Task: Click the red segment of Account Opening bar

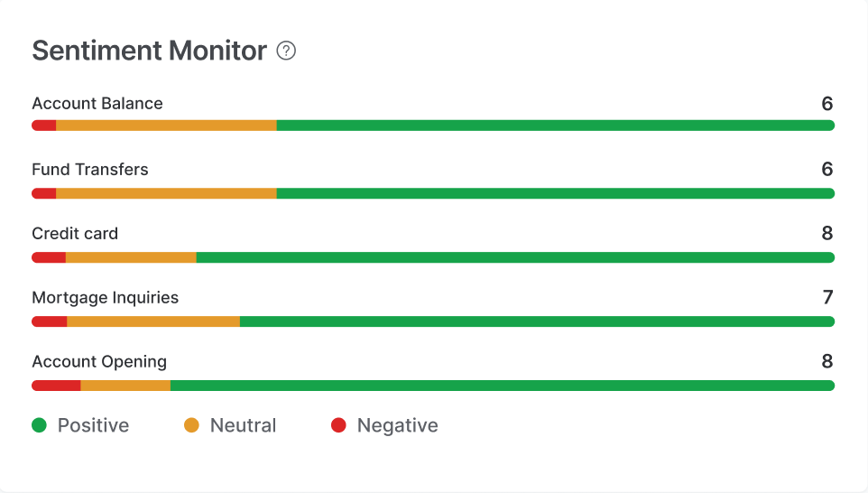Action: (x=56, y=386)
